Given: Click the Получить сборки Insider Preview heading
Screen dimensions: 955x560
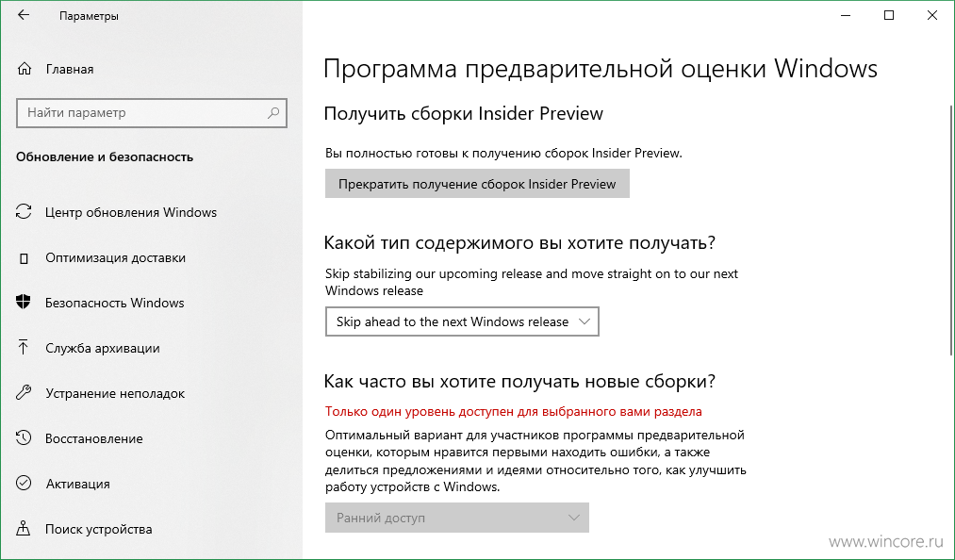Looking at the screenshot, I should [x=464, y=114].
